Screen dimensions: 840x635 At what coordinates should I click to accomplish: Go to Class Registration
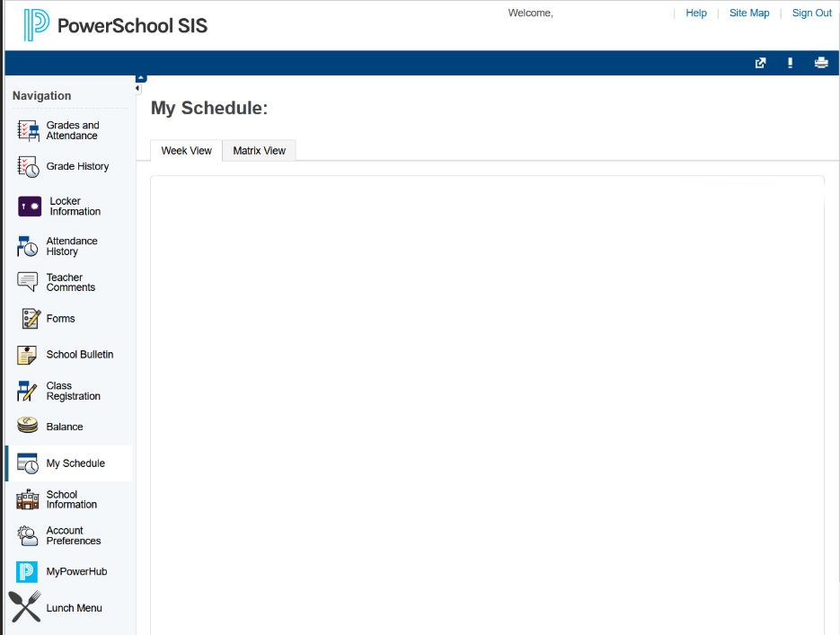click(67, 391)
